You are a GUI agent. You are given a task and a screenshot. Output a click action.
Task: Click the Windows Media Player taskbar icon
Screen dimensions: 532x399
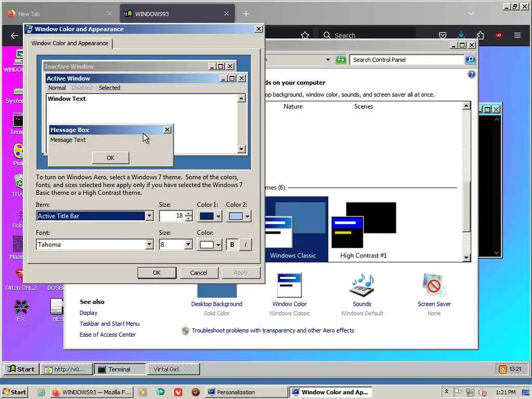pyautogui.click(x=142, y=392)
